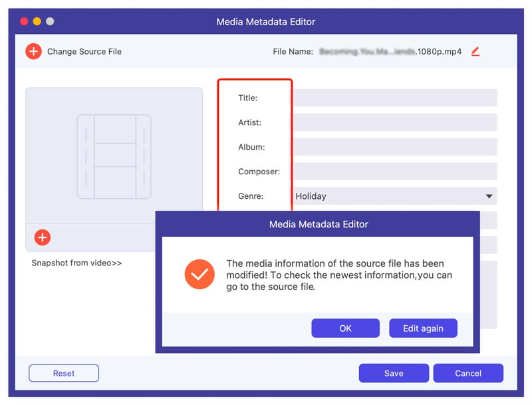
Task: Expand the Genre dropdown arrow
Action: (x=489, y=196)
